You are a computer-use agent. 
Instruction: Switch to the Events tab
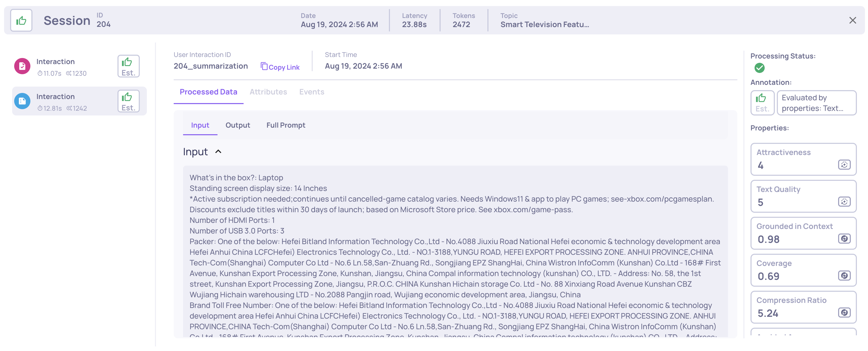coord(311,92)
